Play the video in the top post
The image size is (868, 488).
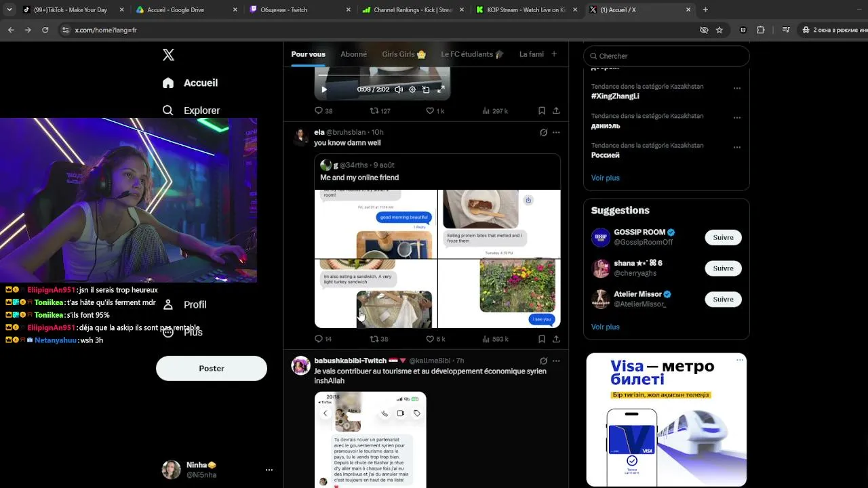click(324, 89)
